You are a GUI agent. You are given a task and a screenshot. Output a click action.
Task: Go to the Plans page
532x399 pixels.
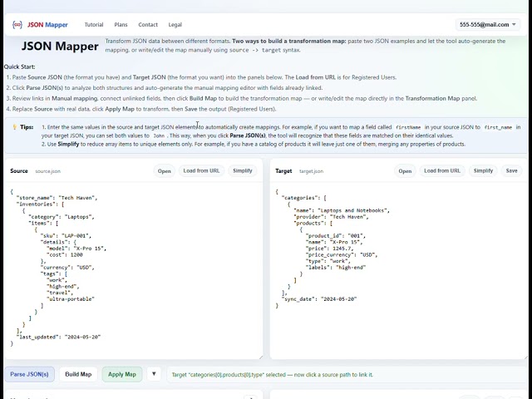pyautogui.click(x=121, y=24)
